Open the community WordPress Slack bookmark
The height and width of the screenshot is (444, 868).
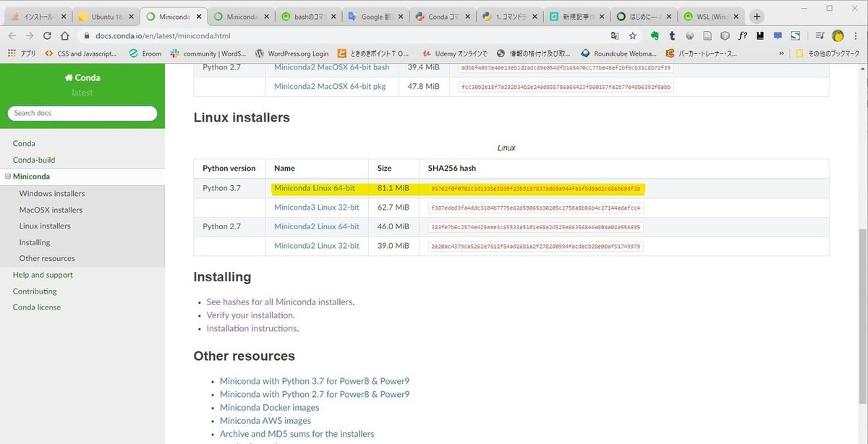click(208, 54)
